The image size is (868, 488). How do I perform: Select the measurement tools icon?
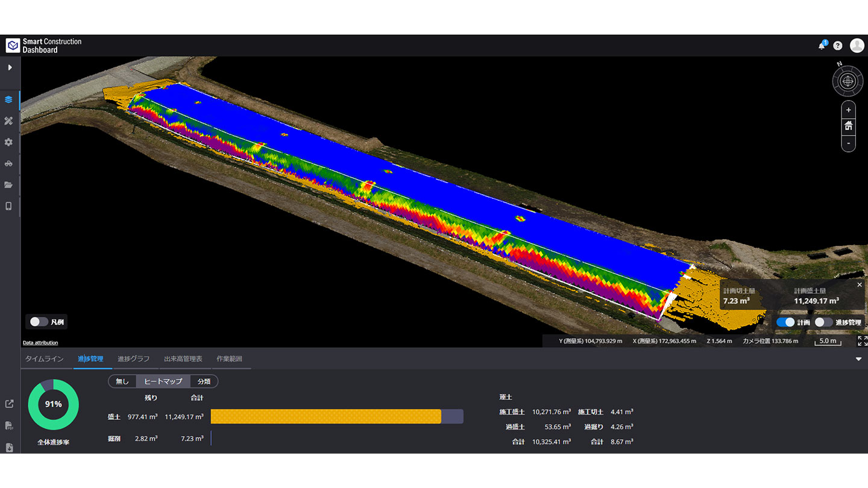pos(8,121)
